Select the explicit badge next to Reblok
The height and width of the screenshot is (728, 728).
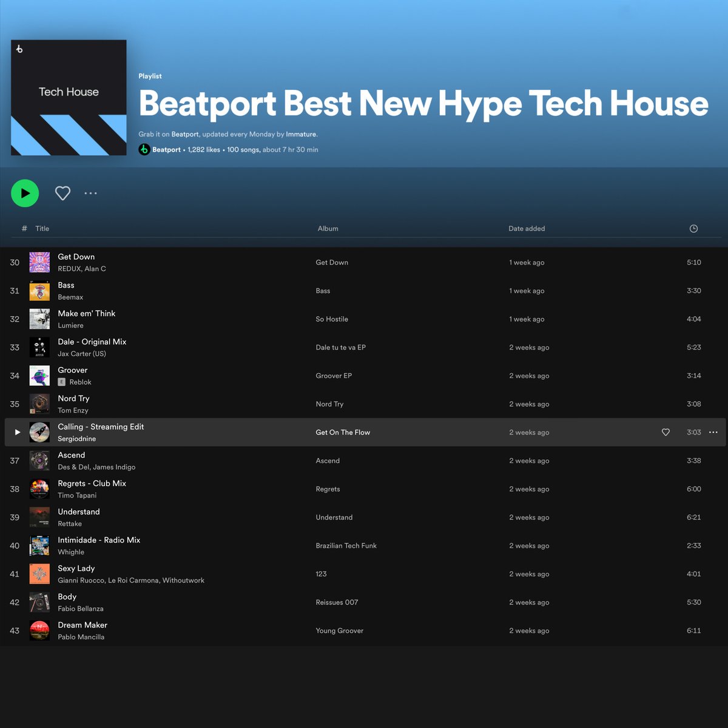(x=61, y=382)
